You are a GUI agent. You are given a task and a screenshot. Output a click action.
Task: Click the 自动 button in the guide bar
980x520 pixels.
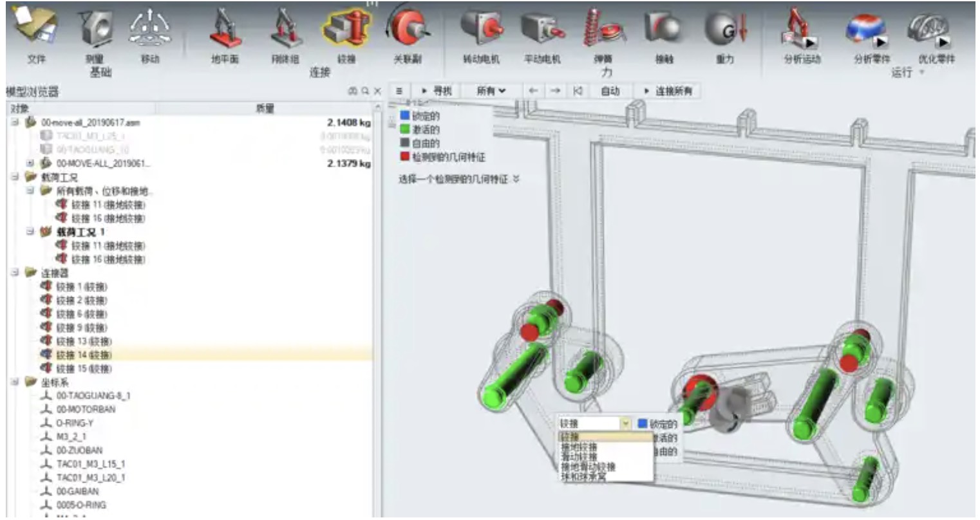pos(609,91)
